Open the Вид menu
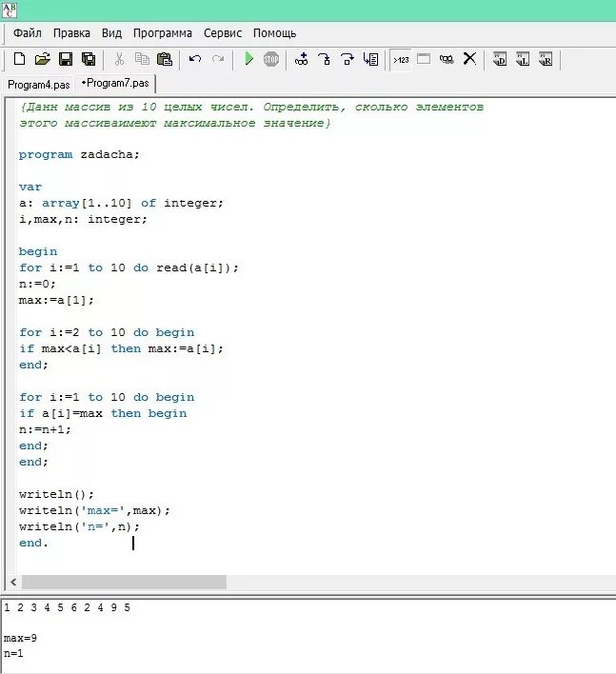Image resolution: width=616 pixels, height=674 pixels. [x=111, y=33]
